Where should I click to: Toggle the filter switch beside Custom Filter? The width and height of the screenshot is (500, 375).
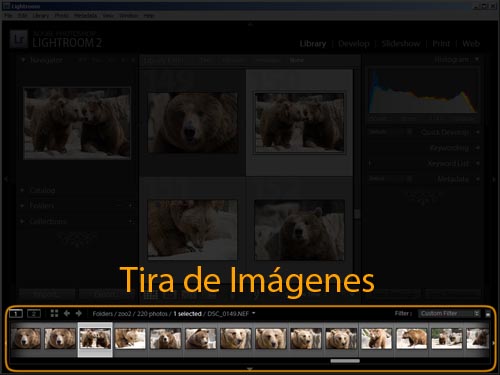click(x=488, y=314)
